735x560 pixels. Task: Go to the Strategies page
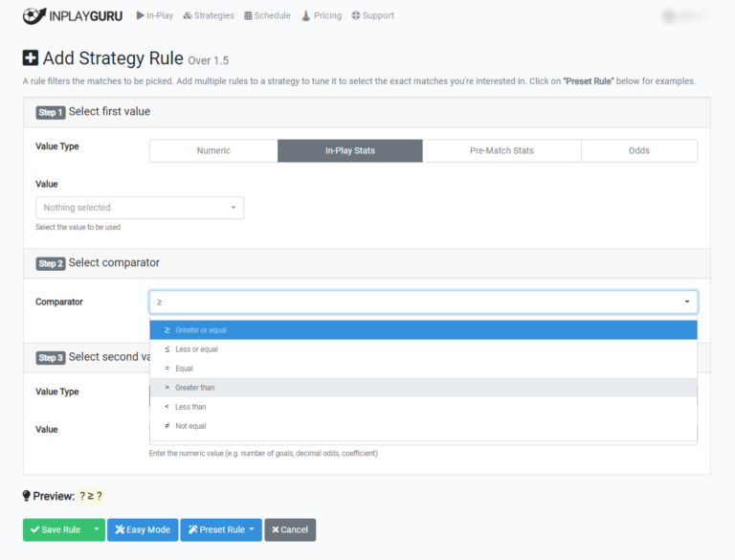coord(209,15)
